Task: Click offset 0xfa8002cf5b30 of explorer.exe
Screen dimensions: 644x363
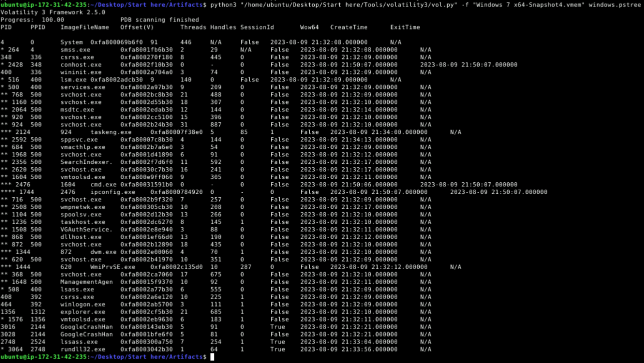Action: click(x=146, y=312)
